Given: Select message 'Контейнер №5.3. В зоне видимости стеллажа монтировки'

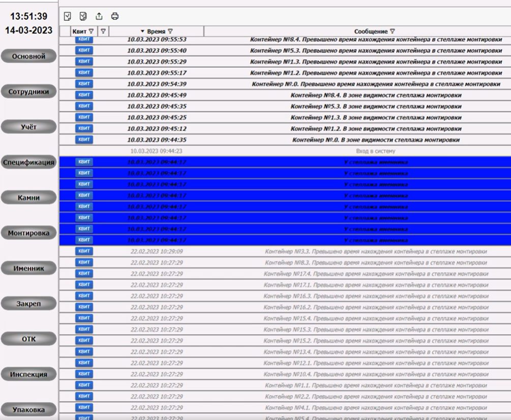Looking at the screenshot, I should [376, 107].
